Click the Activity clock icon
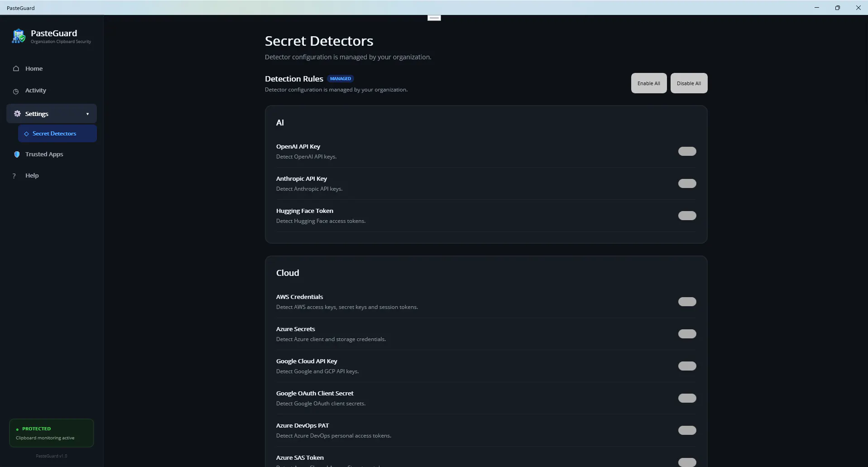 point(16,91)
